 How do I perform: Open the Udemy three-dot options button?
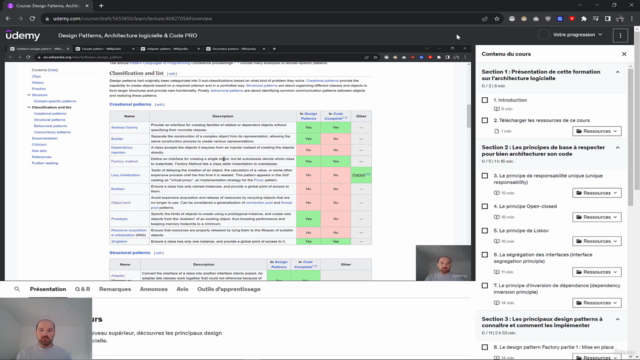tap(620, 36)
